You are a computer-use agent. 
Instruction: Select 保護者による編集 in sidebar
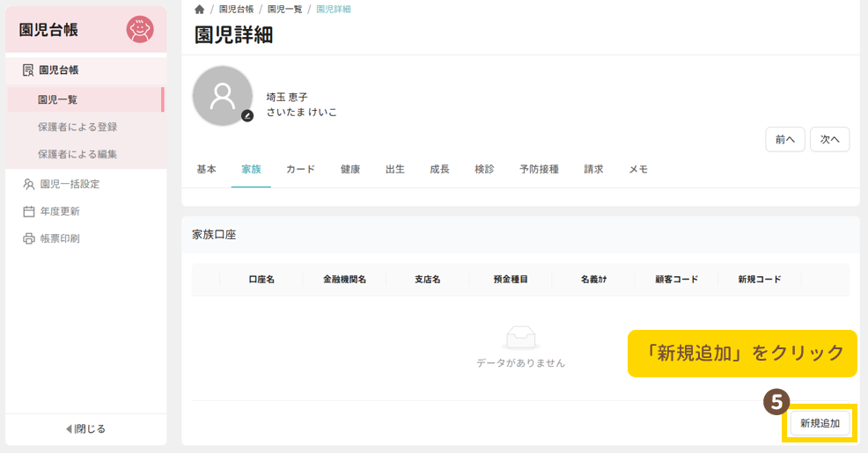(x=77, y=154)
